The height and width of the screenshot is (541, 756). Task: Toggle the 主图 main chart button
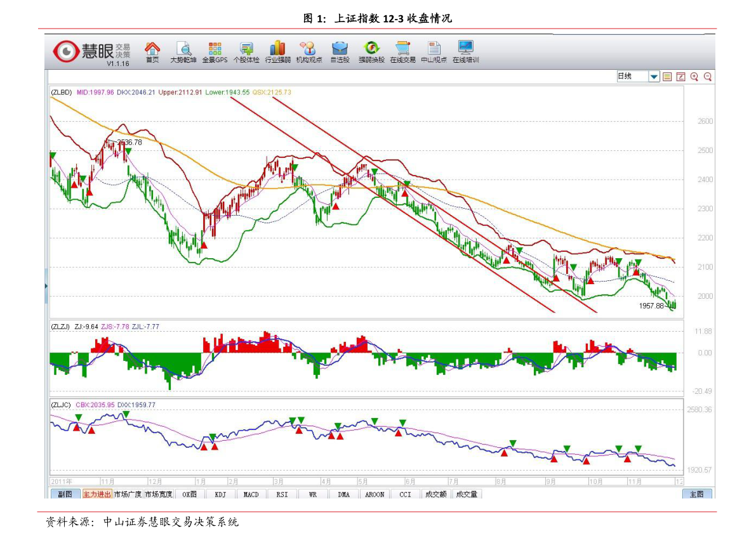click(696, 494)
